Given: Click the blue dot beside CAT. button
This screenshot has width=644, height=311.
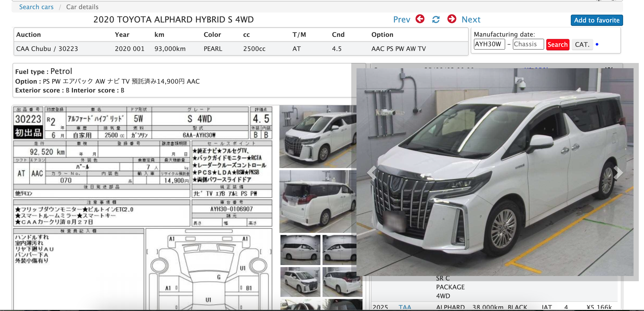Looking at the screenshot, I should click(597, 44).
